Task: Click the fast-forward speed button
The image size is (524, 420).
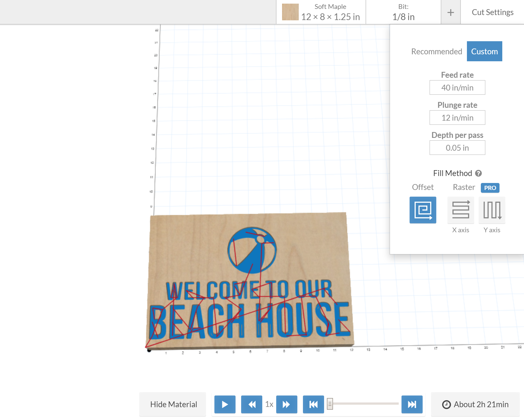Action: (287, 404)
